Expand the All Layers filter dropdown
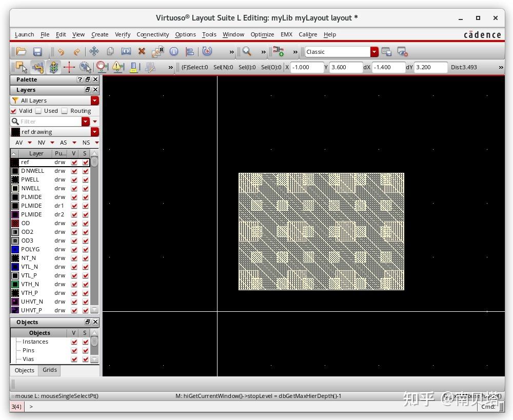The height and width of the screenshot is (420, 513). 94,101
